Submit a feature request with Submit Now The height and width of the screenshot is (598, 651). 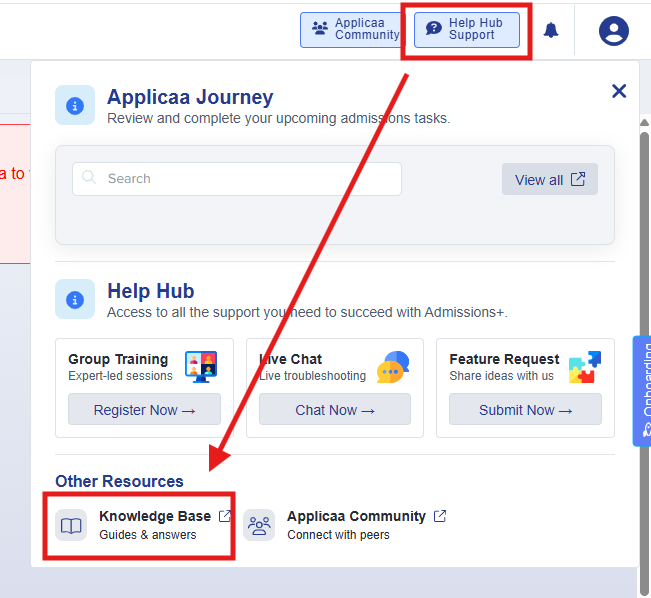tap(525, 410)
